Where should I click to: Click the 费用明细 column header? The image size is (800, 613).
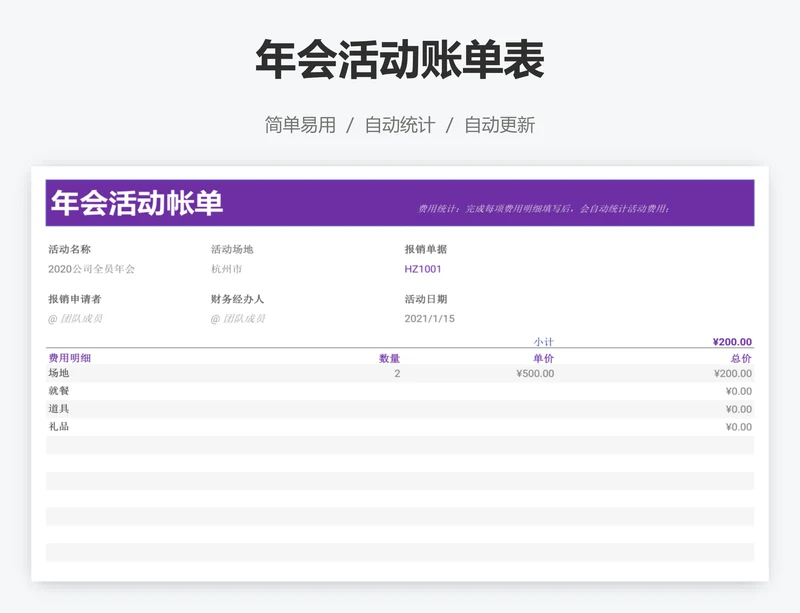(69, 358)
